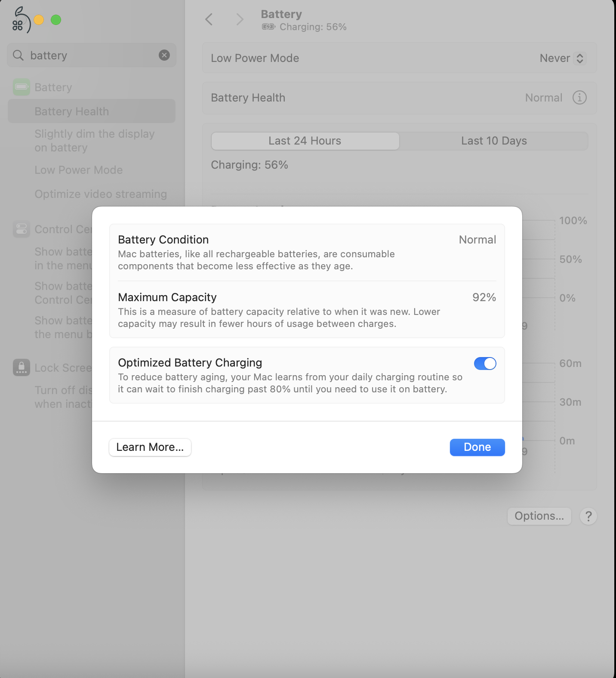Go back with the left chevron

tap(209, 19)
